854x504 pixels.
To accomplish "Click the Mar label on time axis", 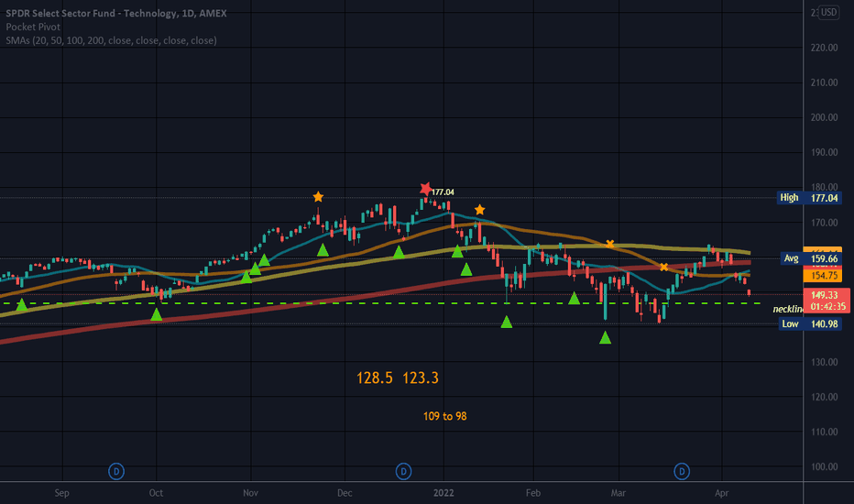I will 619,493.
